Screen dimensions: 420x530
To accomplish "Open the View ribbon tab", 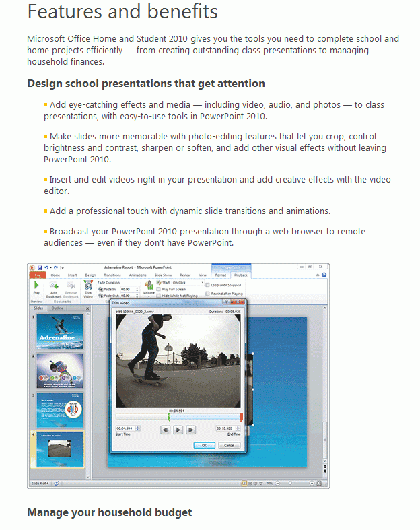I will (x=203, y=275).
